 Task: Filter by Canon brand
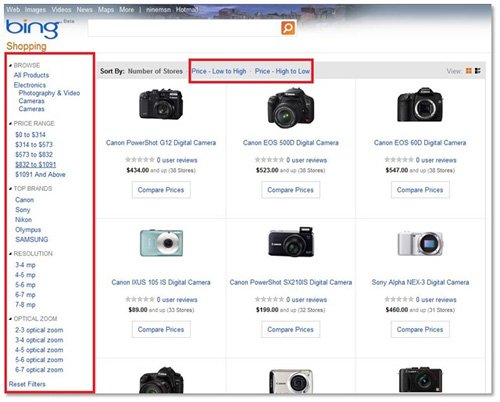point(25,200)
